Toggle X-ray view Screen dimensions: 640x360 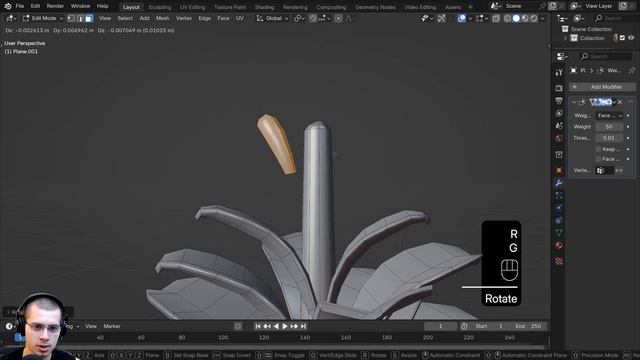[x=496, y=18]
